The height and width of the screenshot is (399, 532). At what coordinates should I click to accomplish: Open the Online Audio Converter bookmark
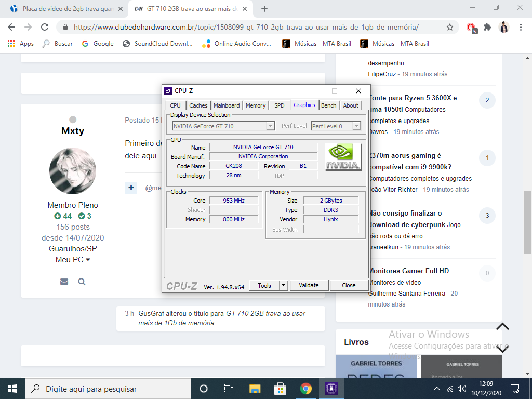[236, 44]
